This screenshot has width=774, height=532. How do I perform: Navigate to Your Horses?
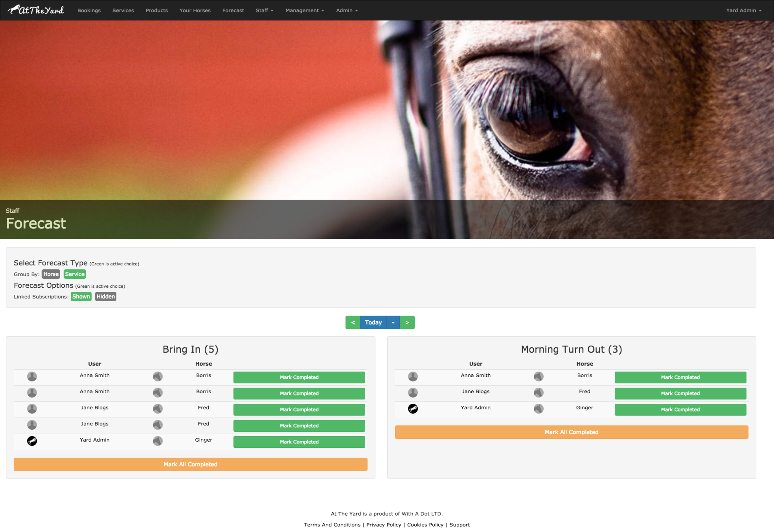point(195,10)
